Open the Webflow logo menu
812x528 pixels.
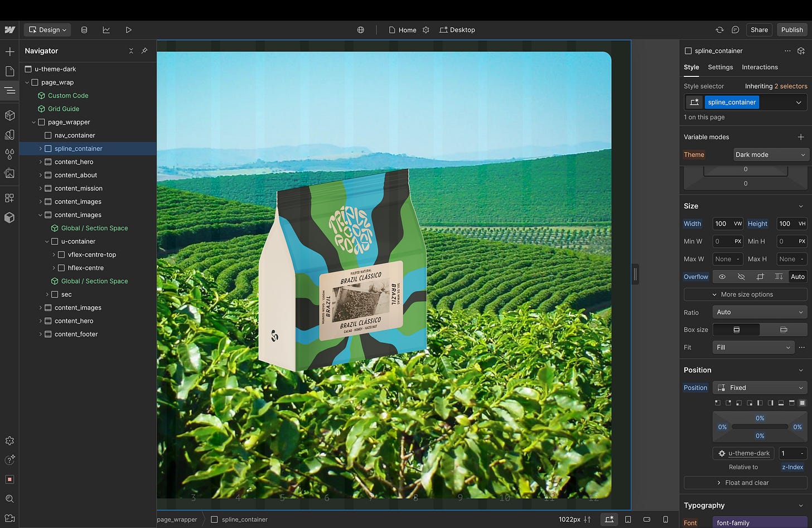click(x=9, y=30)
